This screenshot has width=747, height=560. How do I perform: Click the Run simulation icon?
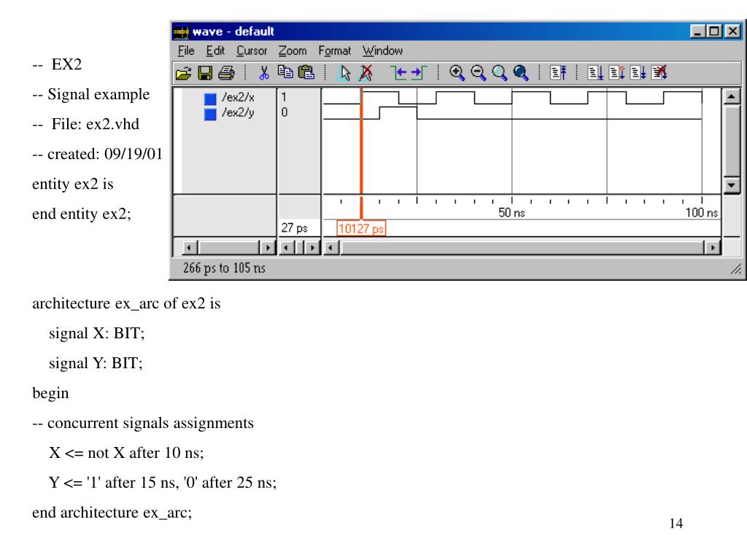595,73
